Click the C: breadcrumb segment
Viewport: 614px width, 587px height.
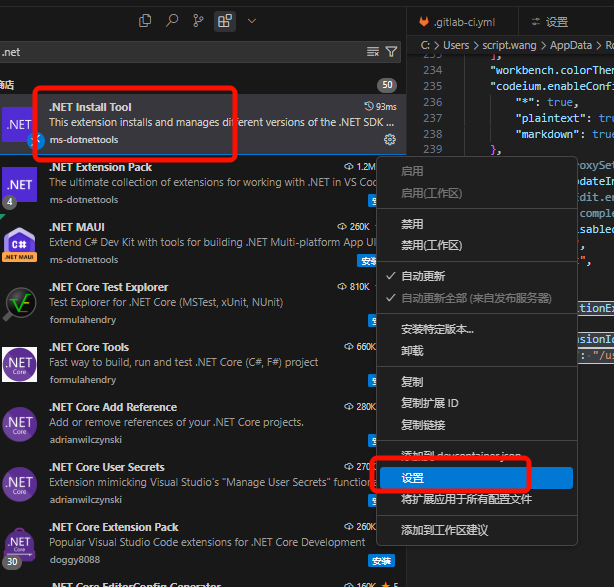point(425,45)
